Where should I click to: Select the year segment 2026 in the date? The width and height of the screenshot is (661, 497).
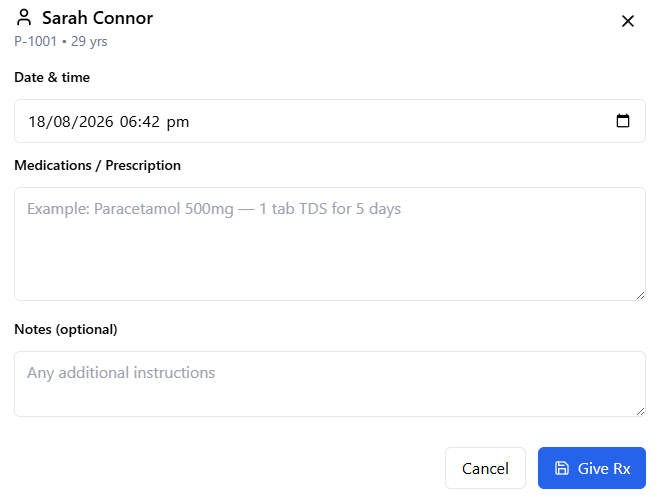(x=96, y=122)
